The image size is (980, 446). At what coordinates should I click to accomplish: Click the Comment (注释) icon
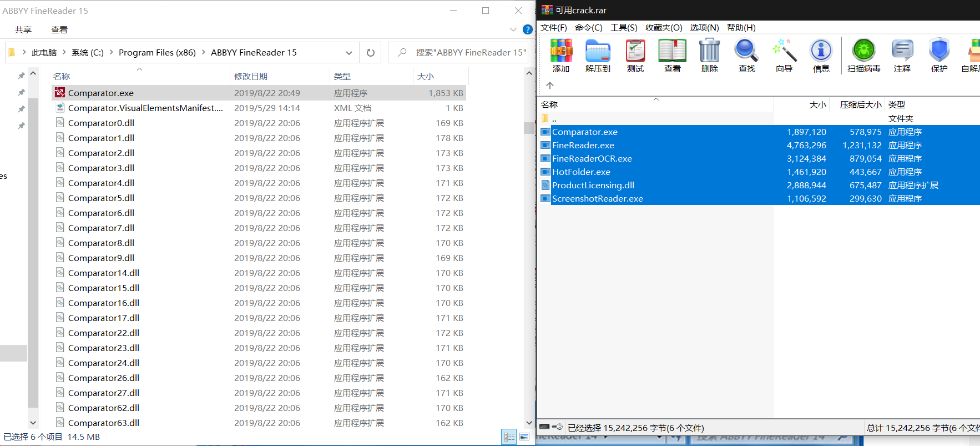pyautogui.click(x=902, y=51)
